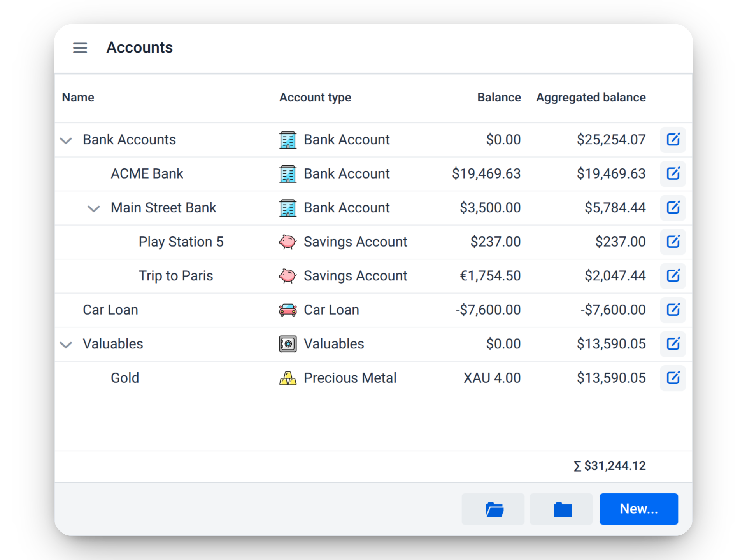Edit the Car Loan account row

pyautogui.click(x=673, y=310)
